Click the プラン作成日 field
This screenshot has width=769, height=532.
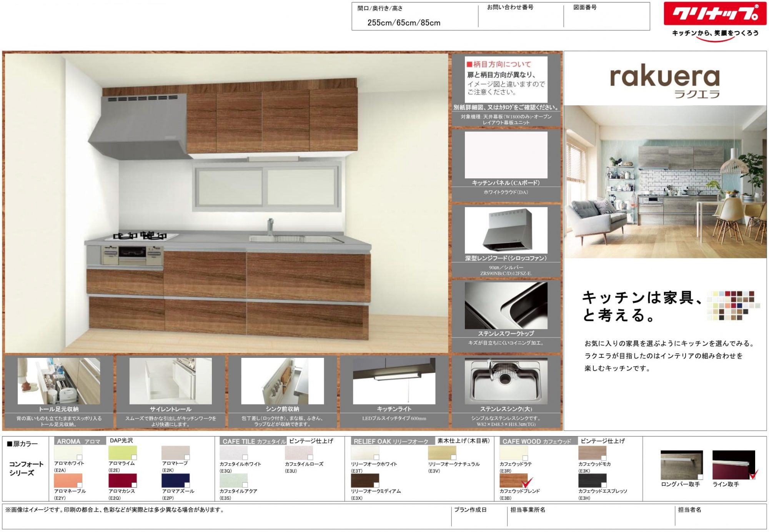479,516
